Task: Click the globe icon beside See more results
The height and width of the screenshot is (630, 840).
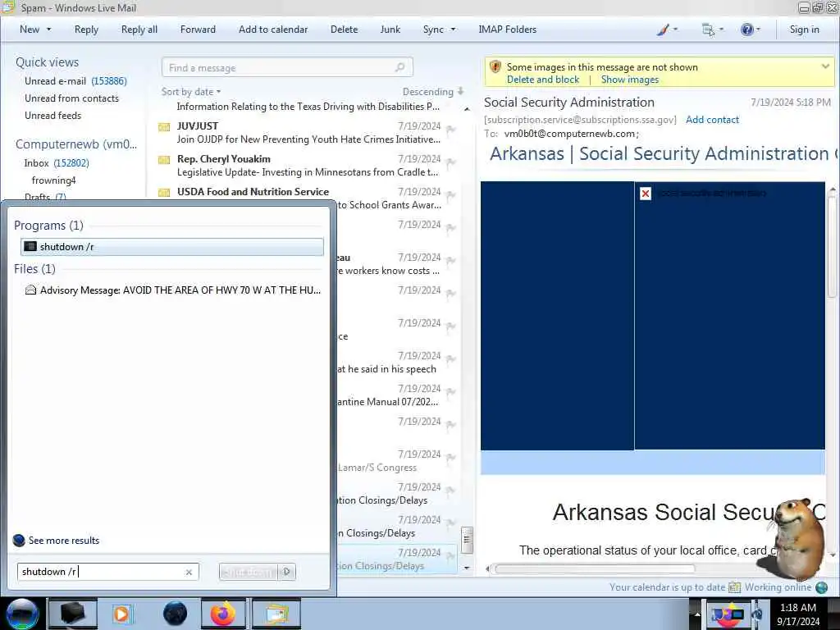Action: point(19,540)
